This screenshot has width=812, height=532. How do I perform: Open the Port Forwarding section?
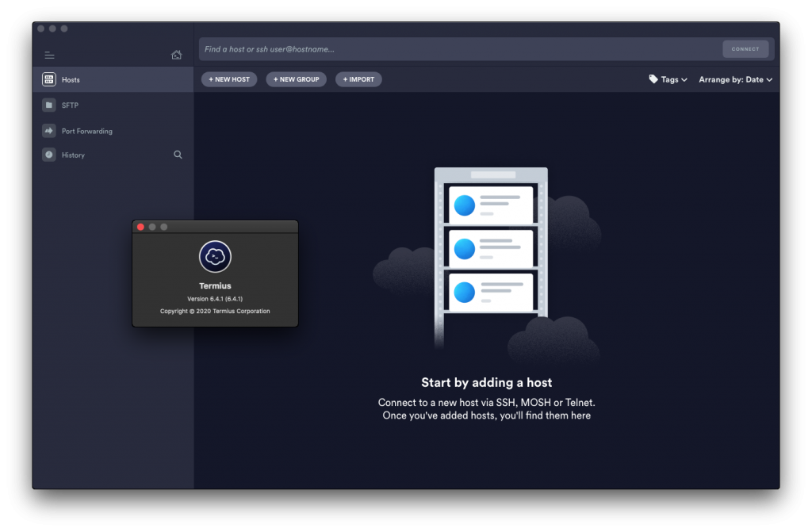click(x=113, y=131)
